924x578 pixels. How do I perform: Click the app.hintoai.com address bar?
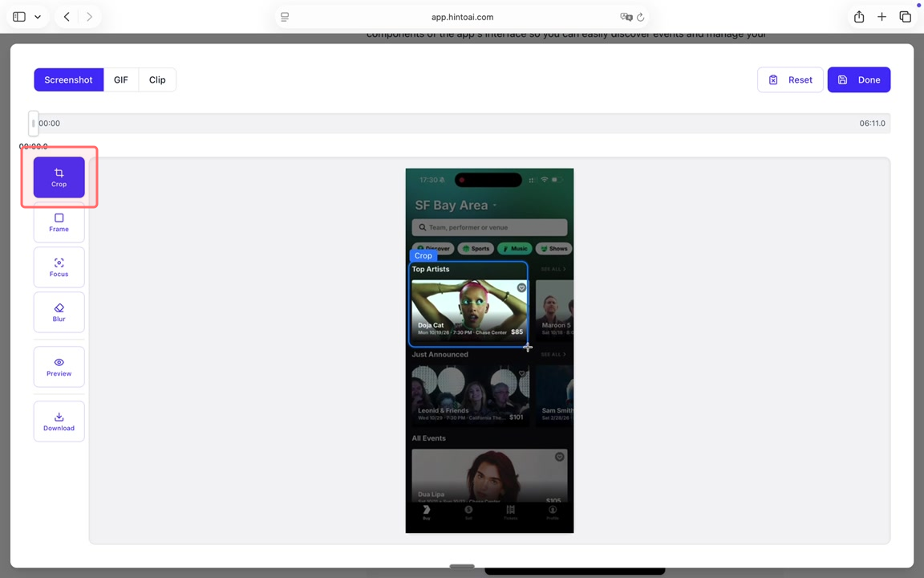pyautogui.click(x=462, y=17)
